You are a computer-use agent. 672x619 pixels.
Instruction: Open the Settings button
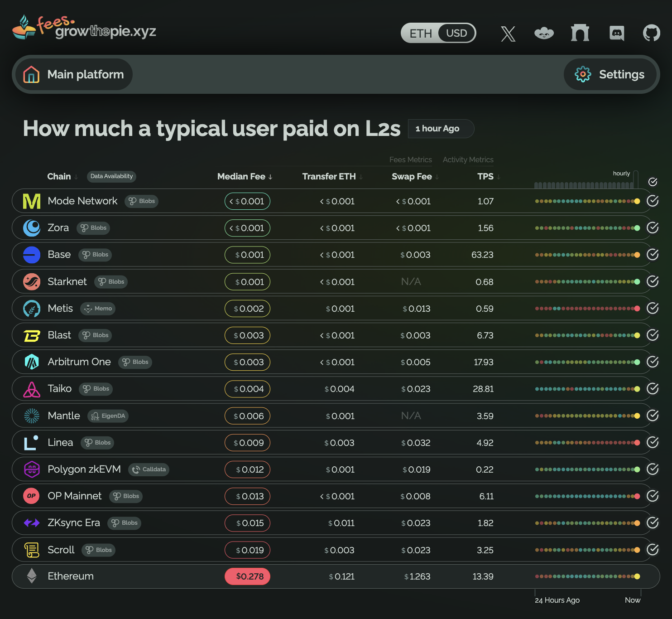point(610,74)
